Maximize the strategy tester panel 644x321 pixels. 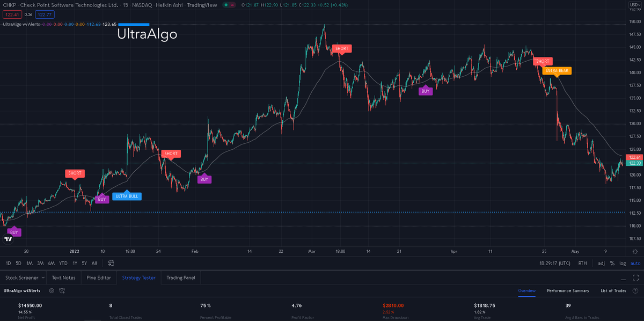click(x=635, y=278)
